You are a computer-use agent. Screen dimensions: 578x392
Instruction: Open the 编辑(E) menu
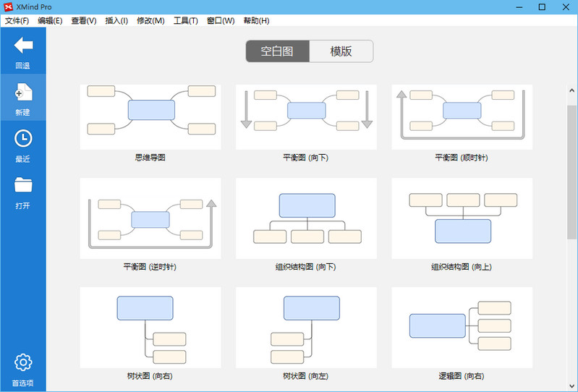click(x=50, y=21)
